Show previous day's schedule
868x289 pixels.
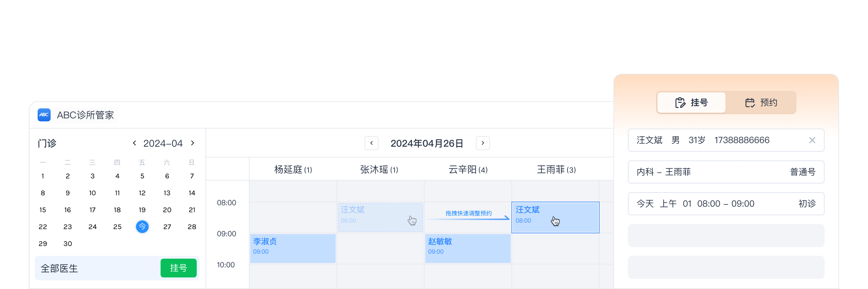[x=371, y=143]
